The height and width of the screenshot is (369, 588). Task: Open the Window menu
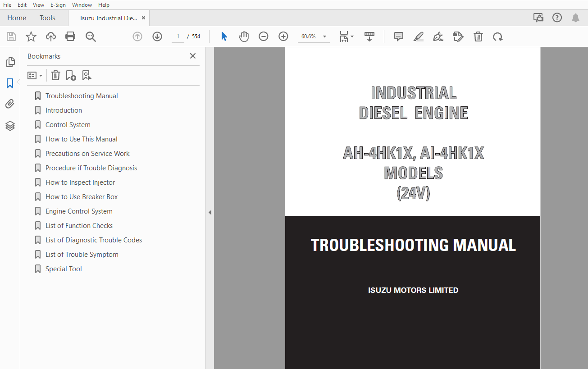pyautogui.click(x=82, y=5)
